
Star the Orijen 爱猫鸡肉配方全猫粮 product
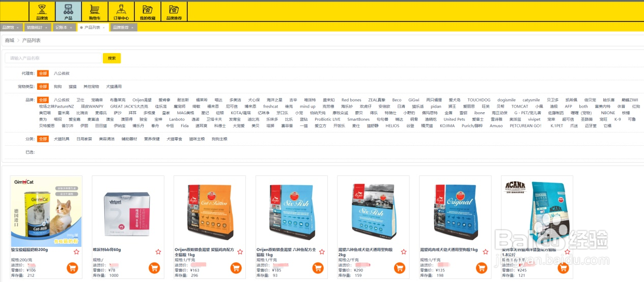(x=240, y=252)
